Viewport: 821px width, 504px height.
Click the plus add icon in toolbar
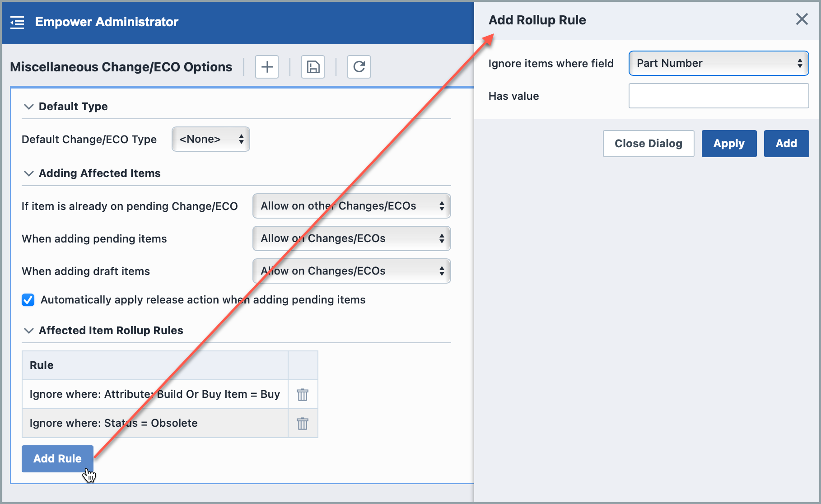(x=267, y=67)
